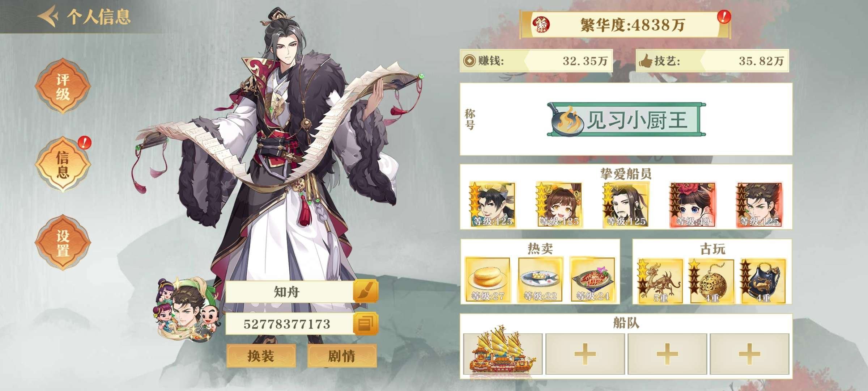Switch to the 信息 tab
The image size is (868, 391).
coord(63,164)
